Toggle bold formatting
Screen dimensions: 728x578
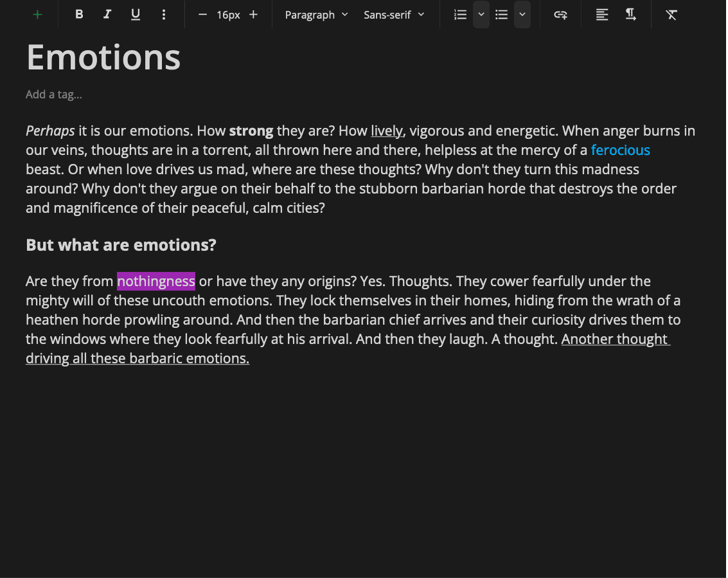point(79,15)
